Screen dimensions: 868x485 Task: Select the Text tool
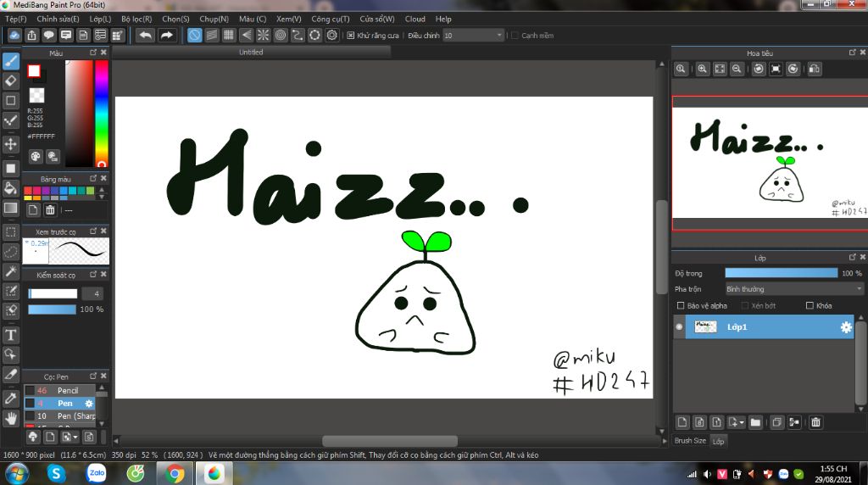click(10, 335)
